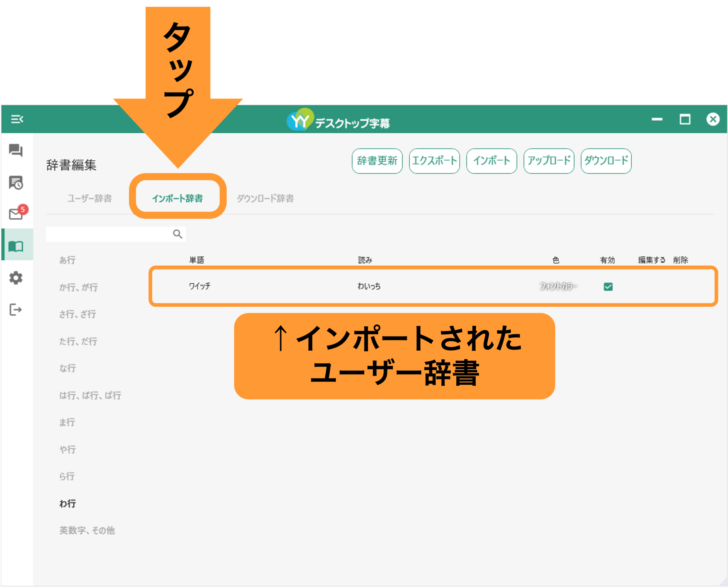Open the history log sidebar icon
The height and width of the screenshot is (587, 728).
pos(16,183)
